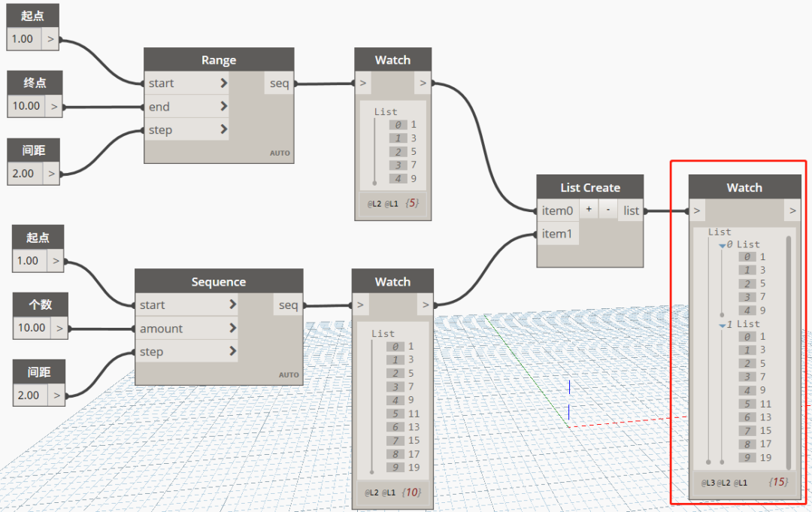Click the Sequence node amount port chevron
Viewport: 812px width, 512px height.
(x=232, y=328)
